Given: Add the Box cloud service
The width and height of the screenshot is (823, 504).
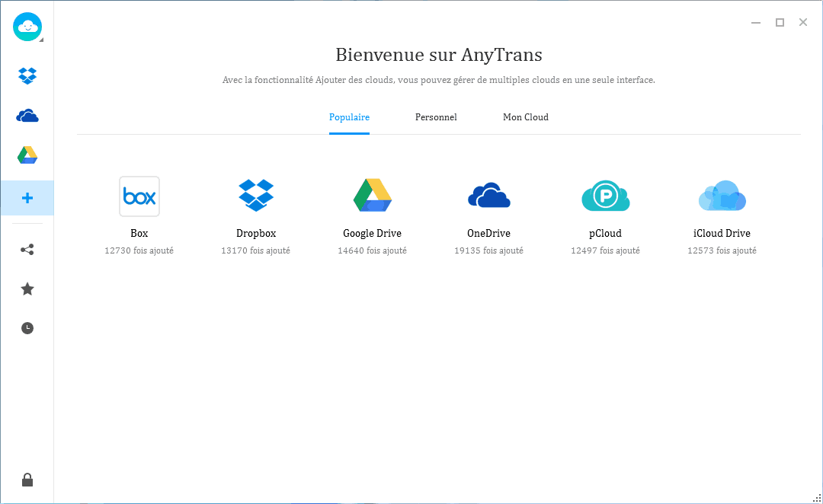Looking at the screenshot, I should pos(139,197).
